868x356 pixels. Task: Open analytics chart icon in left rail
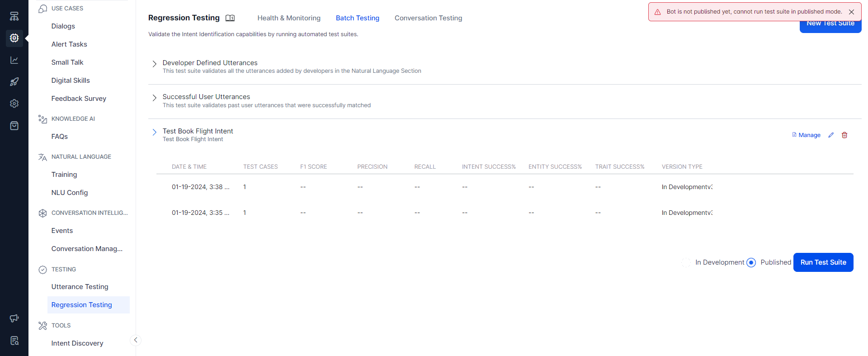coord(14,60)
